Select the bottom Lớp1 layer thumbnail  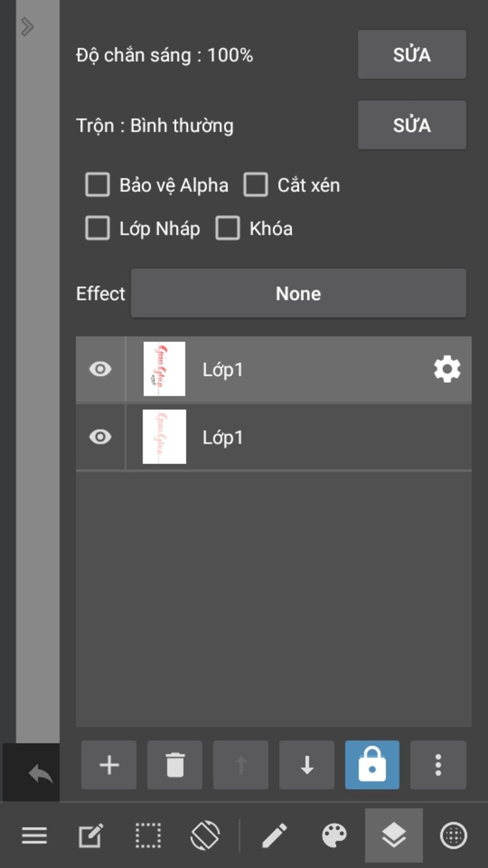[x=164, y=437]
